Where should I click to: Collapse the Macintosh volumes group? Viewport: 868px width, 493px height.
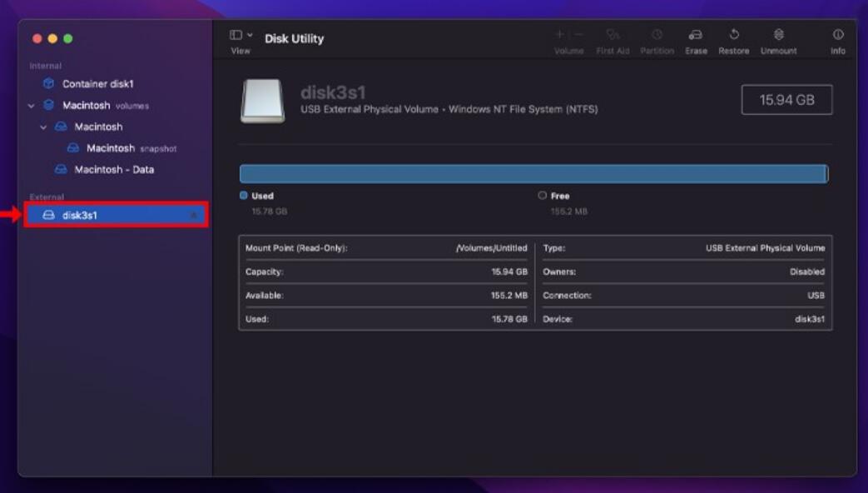(x=32, y=106)
